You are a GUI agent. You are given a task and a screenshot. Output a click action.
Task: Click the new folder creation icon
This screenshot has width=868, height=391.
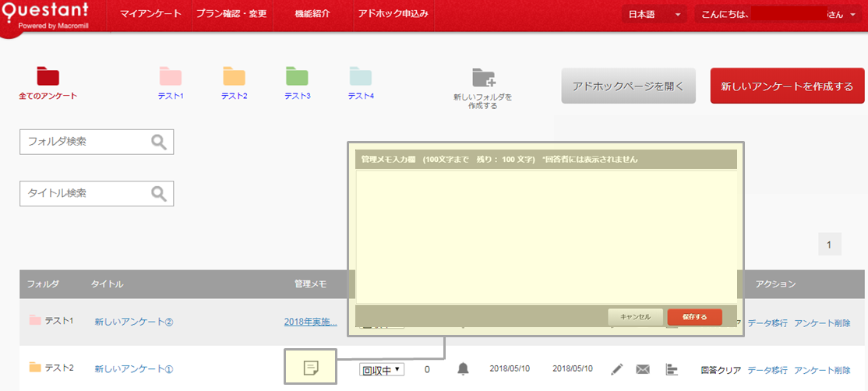[x=484, y=78]
